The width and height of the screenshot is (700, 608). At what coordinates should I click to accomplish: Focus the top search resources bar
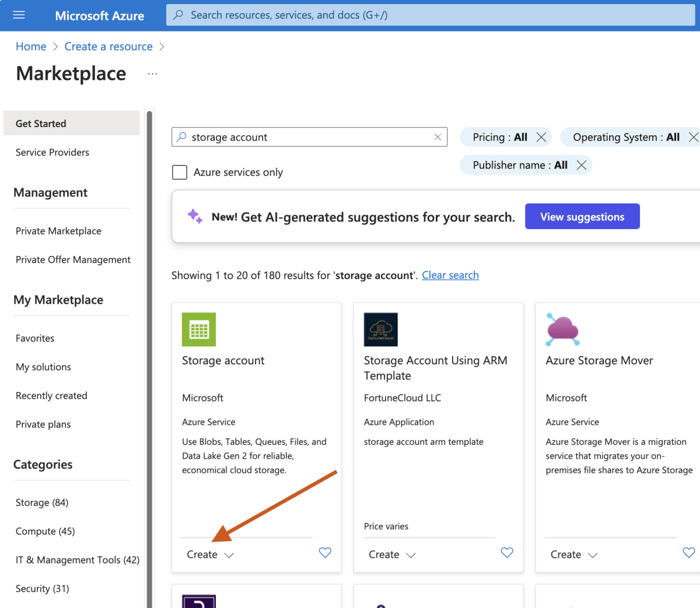click(430, 15)
